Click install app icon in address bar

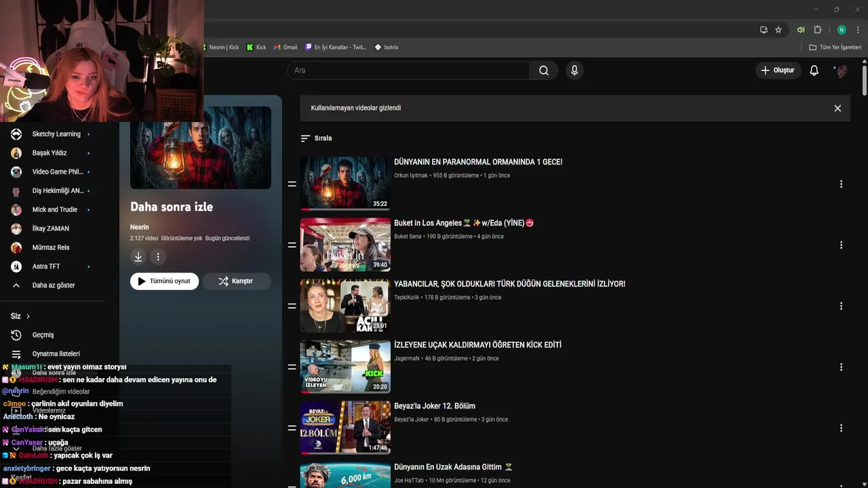[764, 30]
